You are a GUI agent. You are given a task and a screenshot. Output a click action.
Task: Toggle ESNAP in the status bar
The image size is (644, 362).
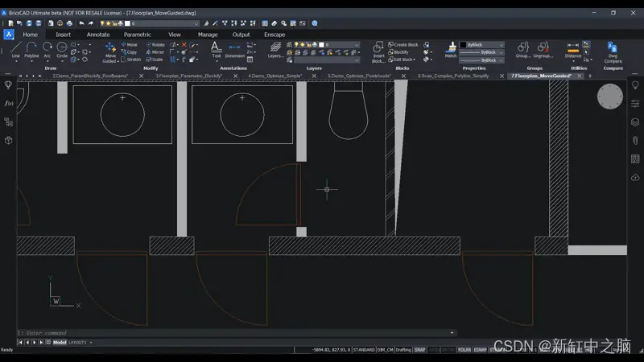[480, 350]
